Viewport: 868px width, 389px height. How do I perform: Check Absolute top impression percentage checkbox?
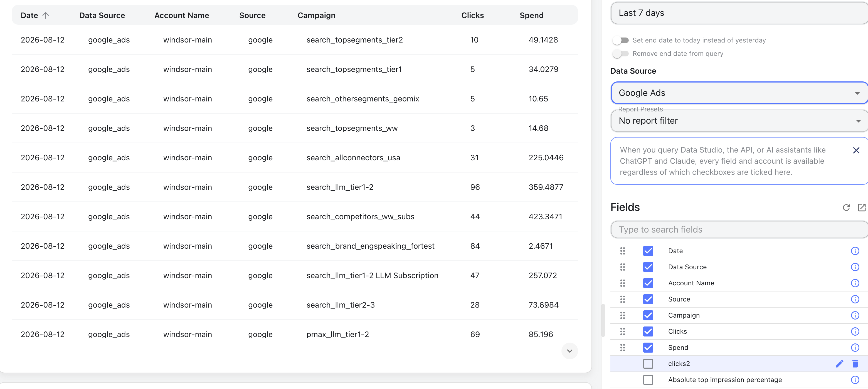tap(648, 380)
